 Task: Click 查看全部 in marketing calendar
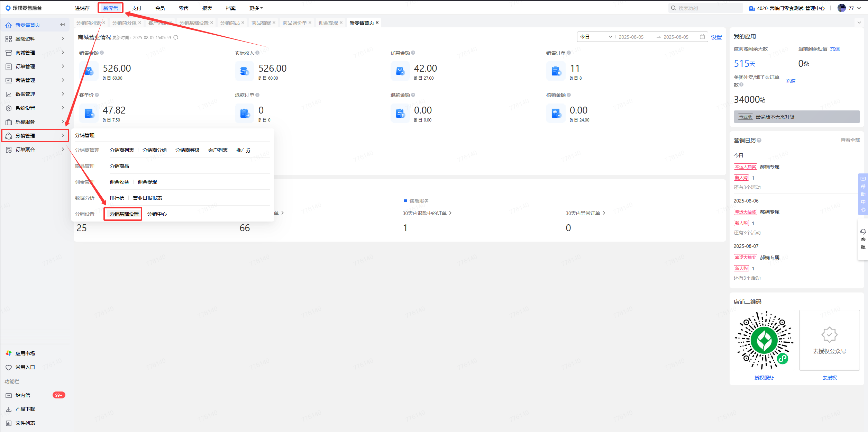[850, 140]
